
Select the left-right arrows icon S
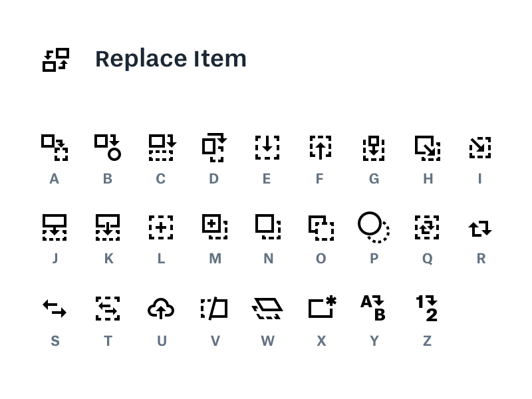click(55, 309)
